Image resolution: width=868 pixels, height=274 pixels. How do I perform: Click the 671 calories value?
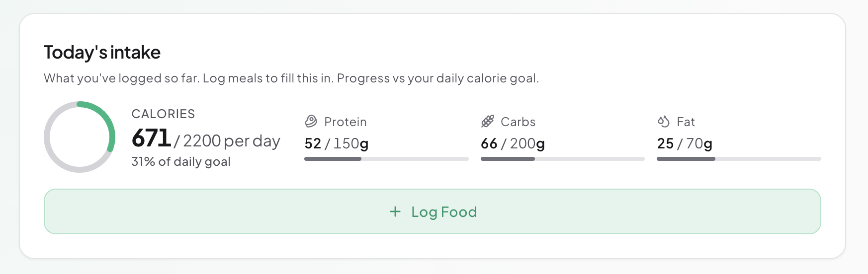(x=151, y=138)
